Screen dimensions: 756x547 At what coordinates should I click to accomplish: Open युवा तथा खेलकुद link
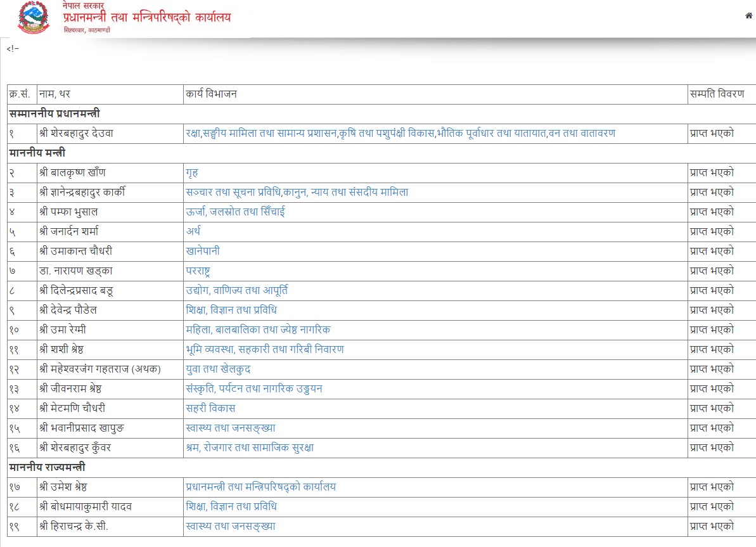click(x=218, y=369)
